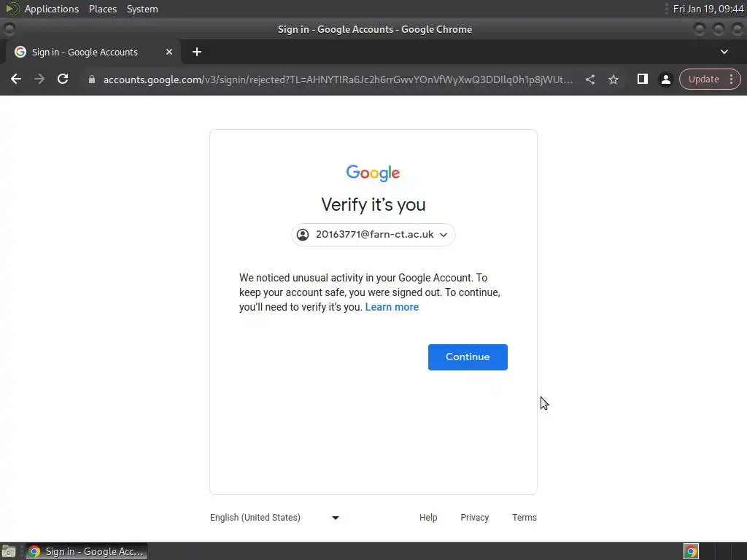747x560 pixels.
Task: Click the Google logo
Action: click(373, 173)
